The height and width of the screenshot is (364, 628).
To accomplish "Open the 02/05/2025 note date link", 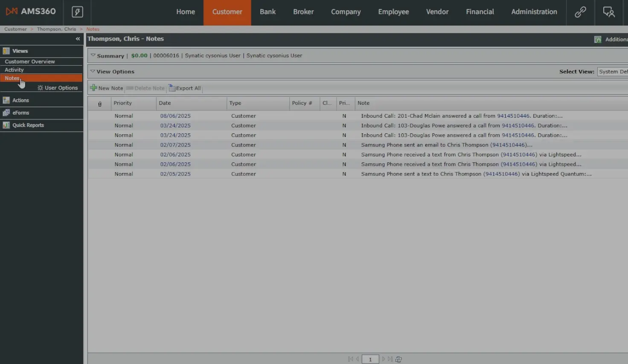I will coord(175,174).
